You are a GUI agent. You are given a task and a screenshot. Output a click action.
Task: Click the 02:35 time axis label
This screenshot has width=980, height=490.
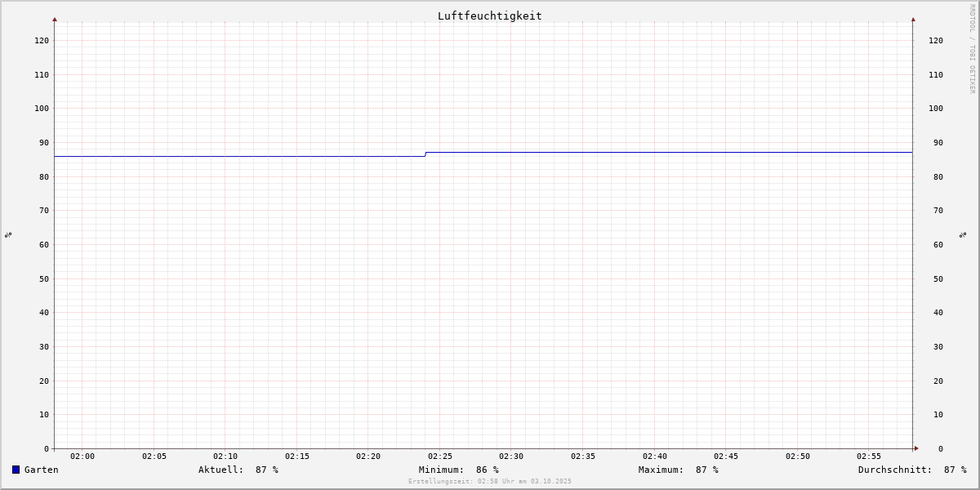[583, 457]
